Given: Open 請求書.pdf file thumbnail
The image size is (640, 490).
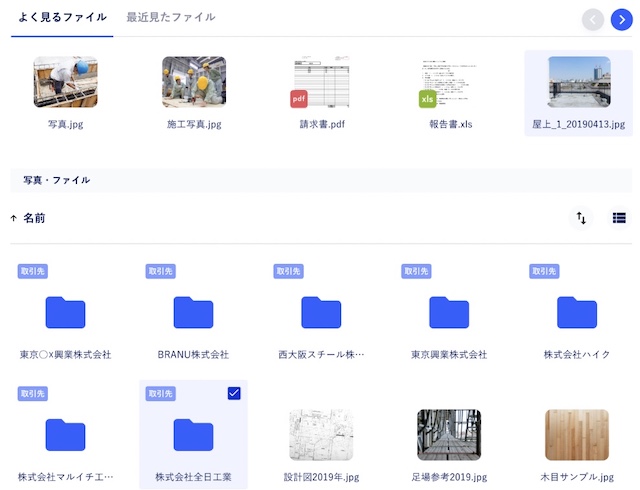Looking at the screenshot, I should (322, 82).
